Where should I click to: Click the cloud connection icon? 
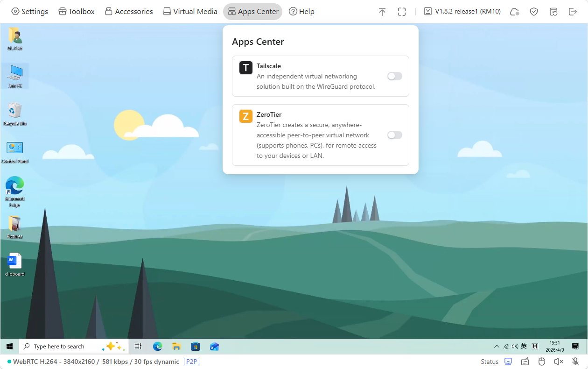(514, 11)
